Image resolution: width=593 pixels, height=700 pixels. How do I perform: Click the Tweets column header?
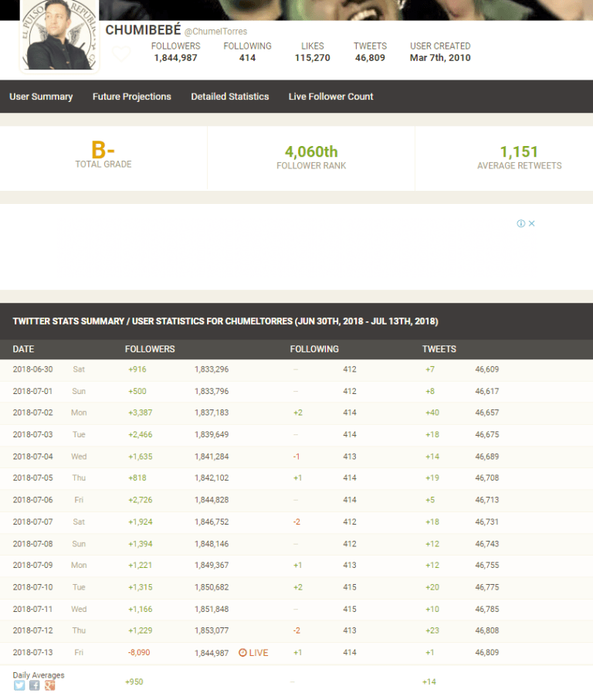click(439, 349)
